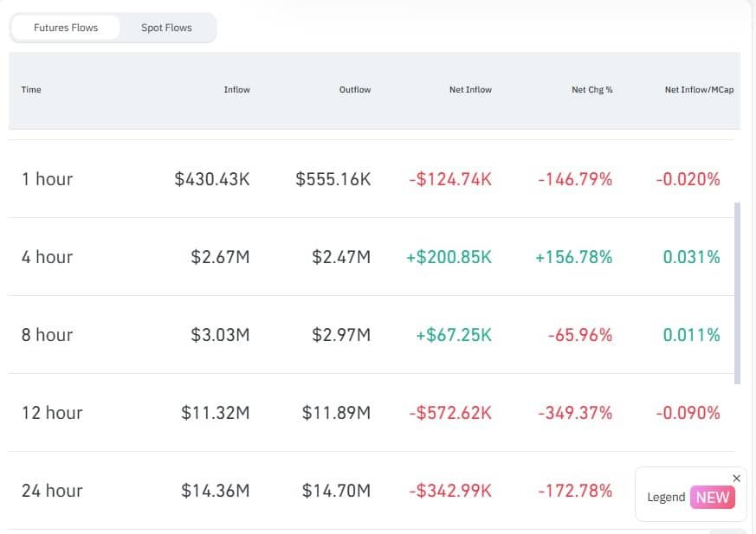Click the vertical scrollbar beside the table

click(x=737, y=293)
